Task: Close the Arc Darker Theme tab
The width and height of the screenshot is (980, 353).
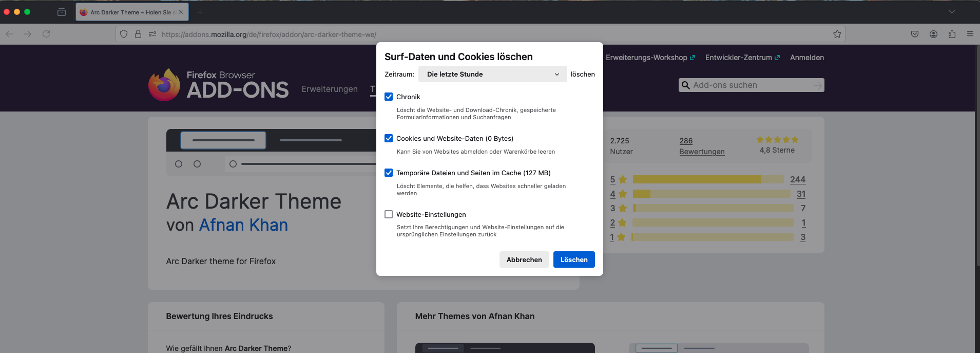Action: pyautogui.click(x=181, y=12)
